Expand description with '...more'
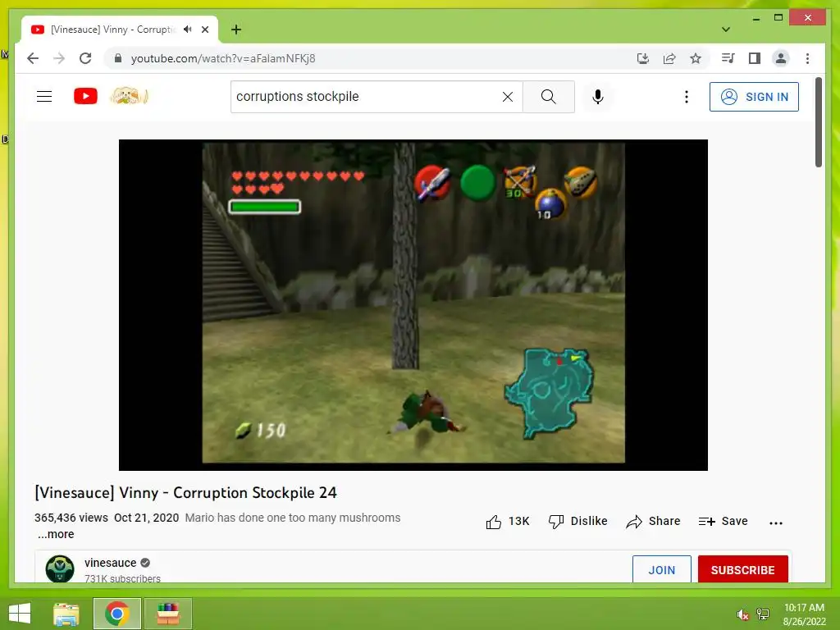This screenshot has height=630, width=840. coord(56,534)
